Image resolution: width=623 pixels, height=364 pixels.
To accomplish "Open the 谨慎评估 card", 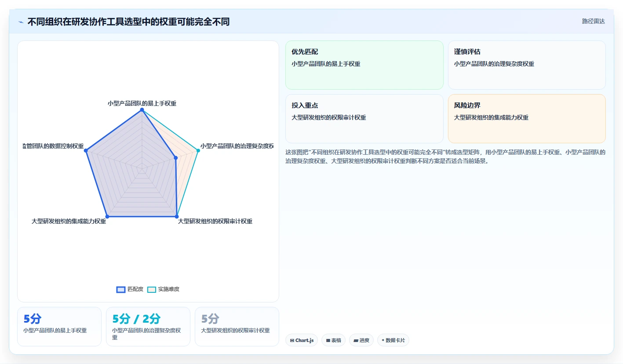I will click(527, 65).
